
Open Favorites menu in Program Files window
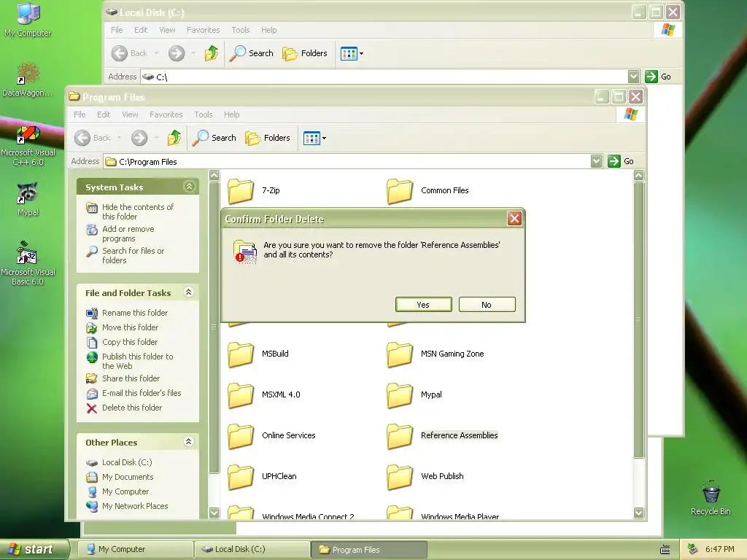click(x=166, y=114)
